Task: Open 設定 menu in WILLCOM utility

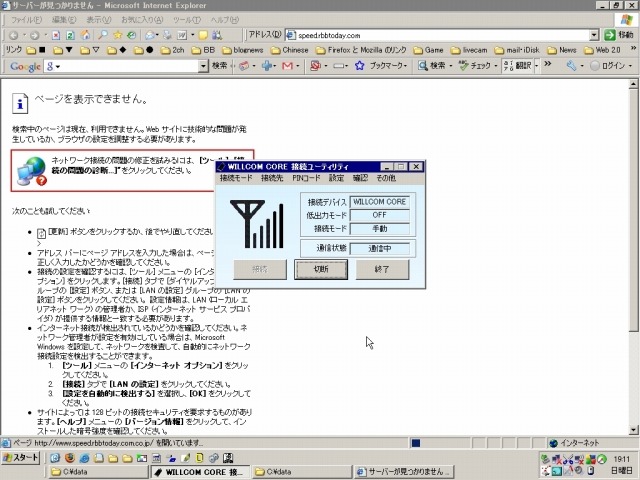Action: [x=336, y=178]
